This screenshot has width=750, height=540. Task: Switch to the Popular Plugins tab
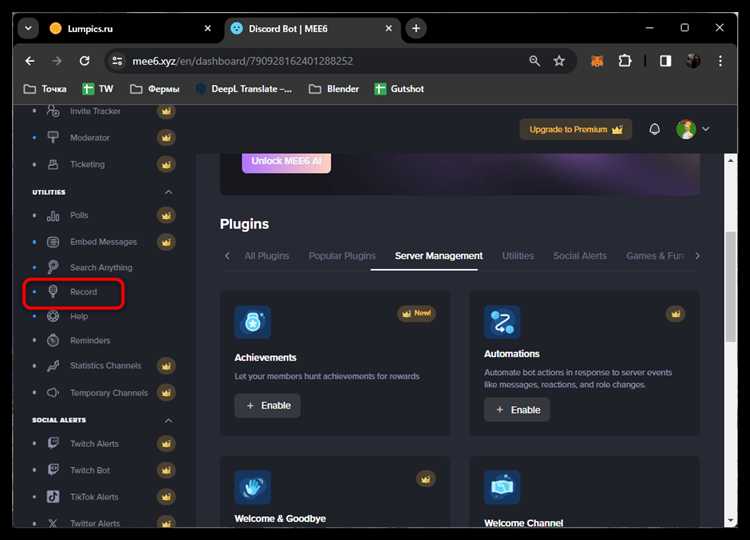coord(342,256)
